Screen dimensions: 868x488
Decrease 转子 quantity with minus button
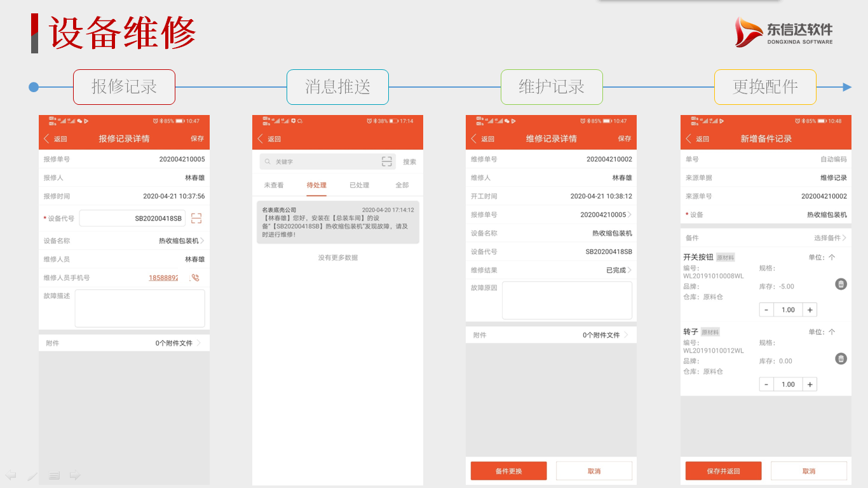(766, 384)
